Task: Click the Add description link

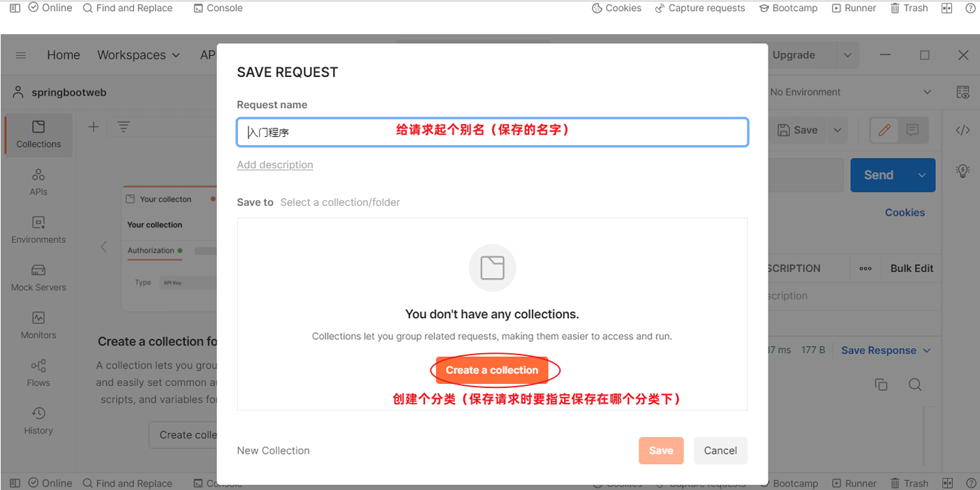Action: click(275, 165)
